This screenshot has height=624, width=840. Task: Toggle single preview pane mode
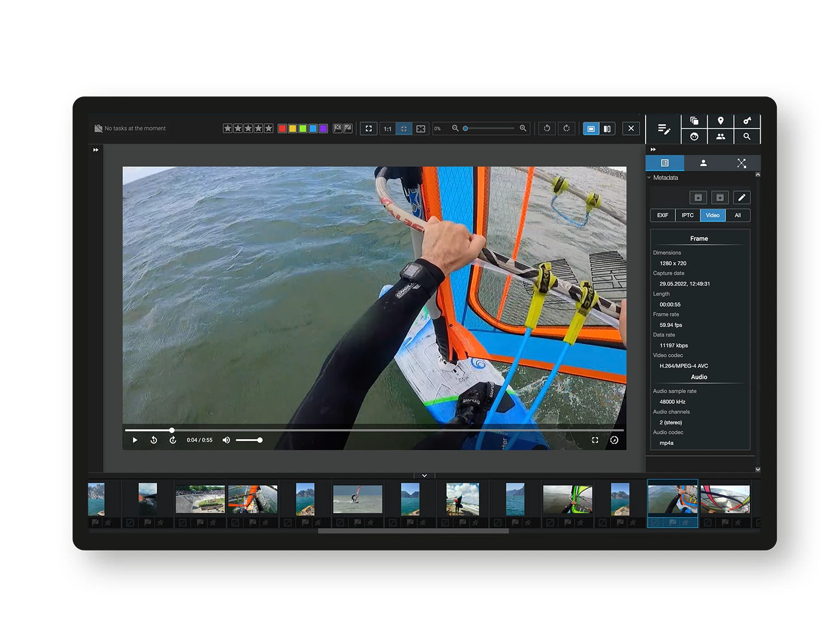pyautogui.click(x=590, y=128)
